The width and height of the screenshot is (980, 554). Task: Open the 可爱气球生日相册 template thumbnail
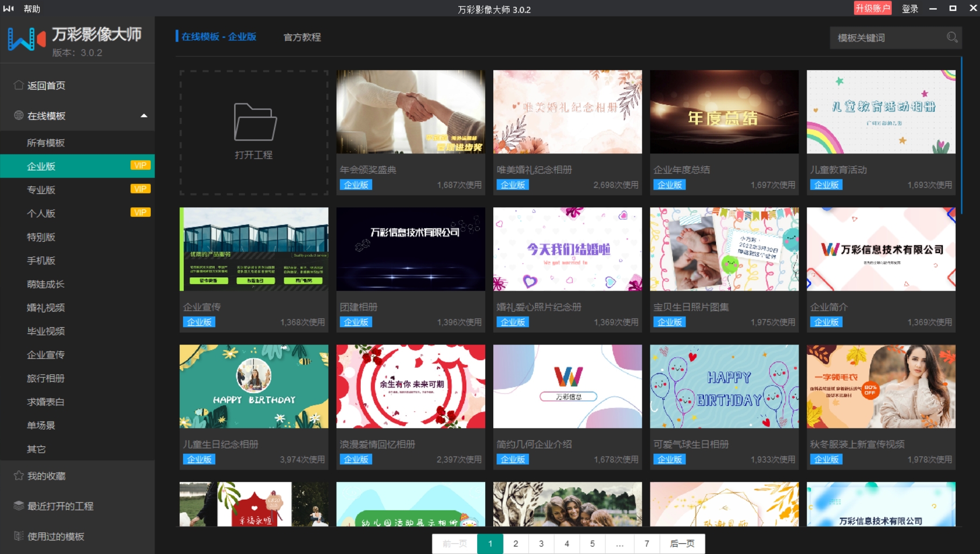[724, 386]
